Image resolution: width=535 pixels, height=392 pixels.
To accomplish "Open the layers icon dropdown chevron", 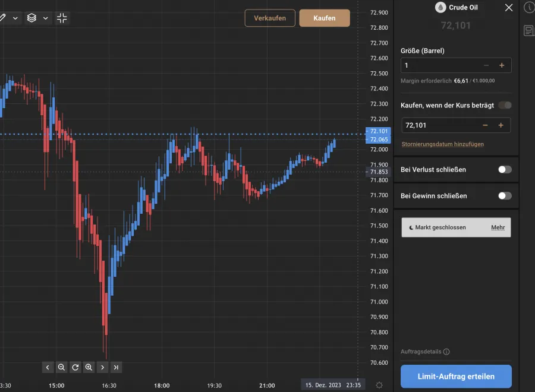I will tap(45, 18).
